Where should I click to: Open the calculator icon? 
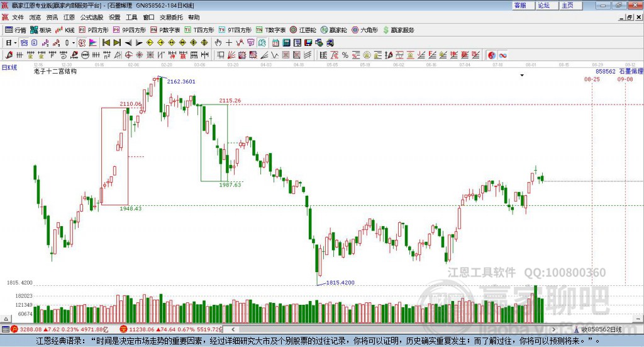pyautogui.click(x=286, y=43)
